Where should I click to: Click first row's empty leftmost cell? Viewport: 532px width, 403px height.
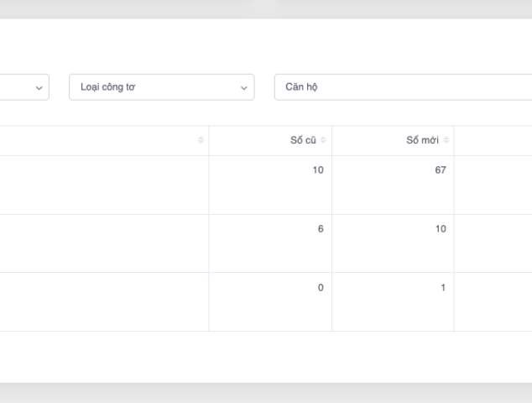pyautogui.click(x=101, y=185)
